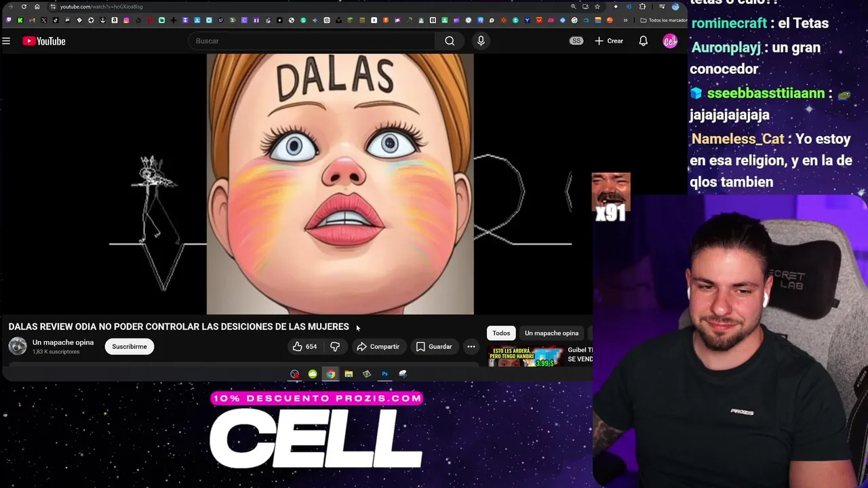Open the Un mapache opina channel name
The width and height of the screenshot is (868, 488).
(63, 343)
